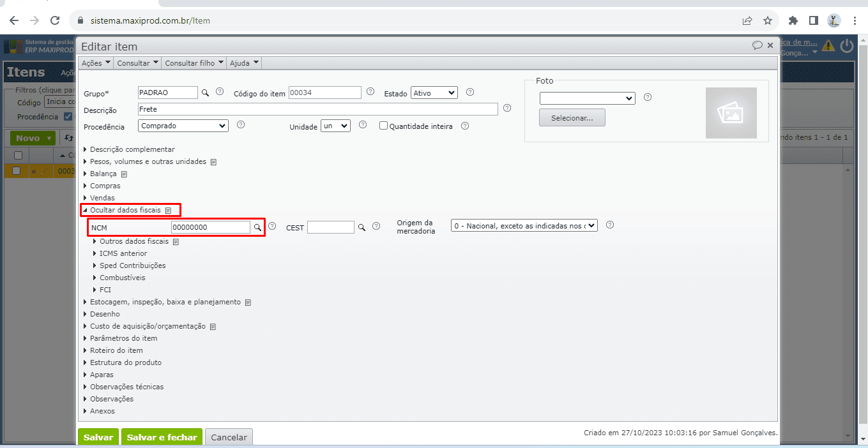The width and height of the screenshot is (868, 448).
Task: Click into the Descrição field containing Frete
Action: 318,109
